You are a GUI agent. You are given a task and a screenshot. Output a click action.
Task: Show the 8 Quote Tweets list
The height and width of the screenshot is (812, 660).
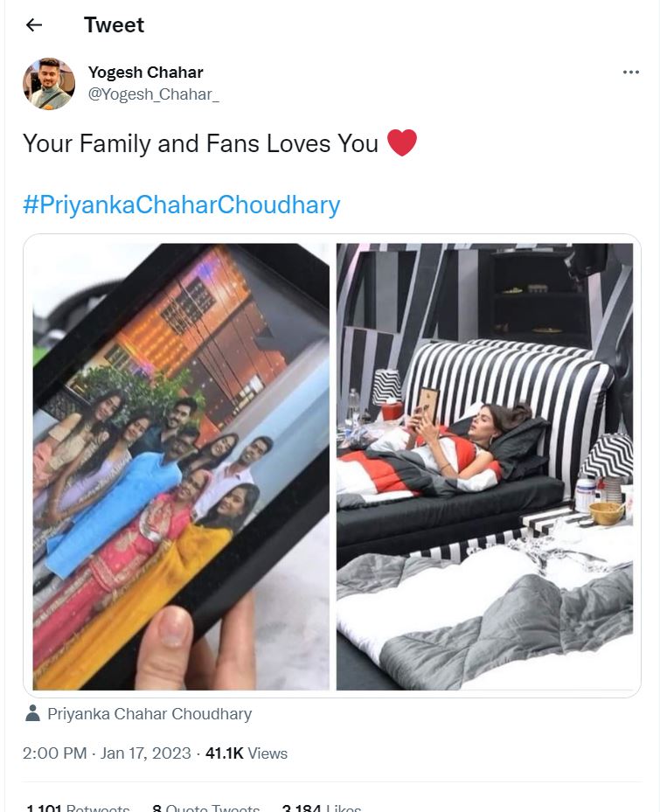[x=205, y=807]
